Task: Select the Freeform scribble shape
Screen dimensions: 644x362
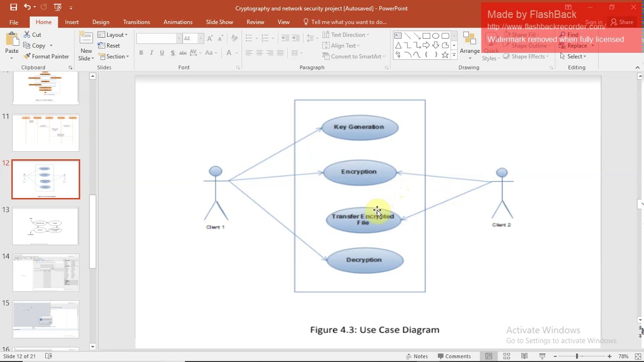Action: [398, 55]
